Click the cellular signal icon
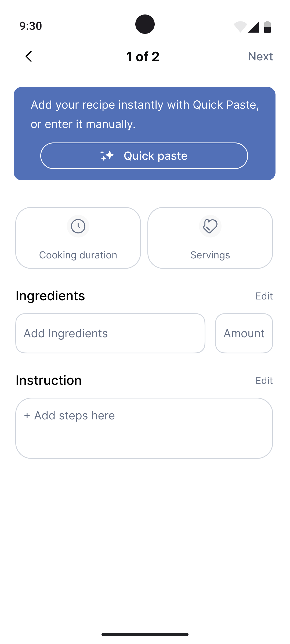 253,27
